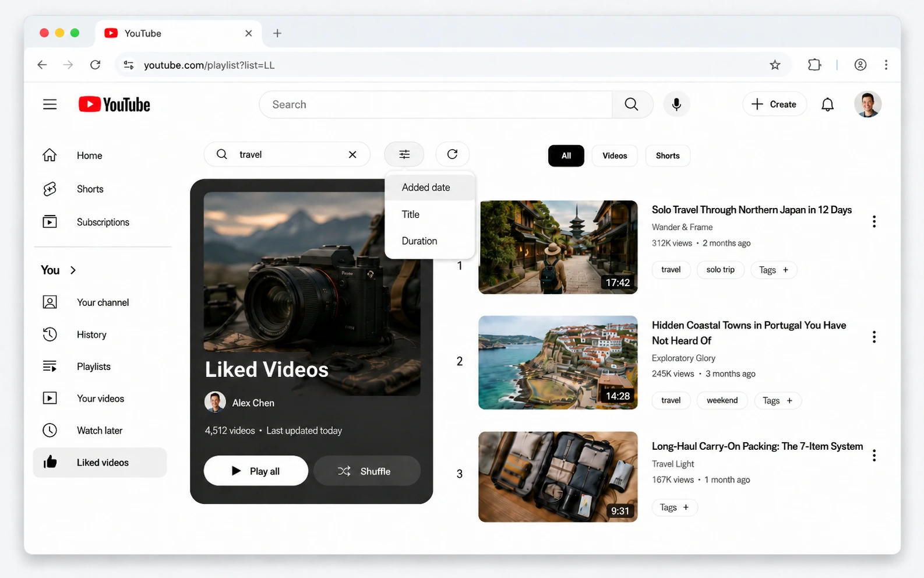924x578 pixels.
Task: View site information icon in address bar
Action: tap(129, 65)
